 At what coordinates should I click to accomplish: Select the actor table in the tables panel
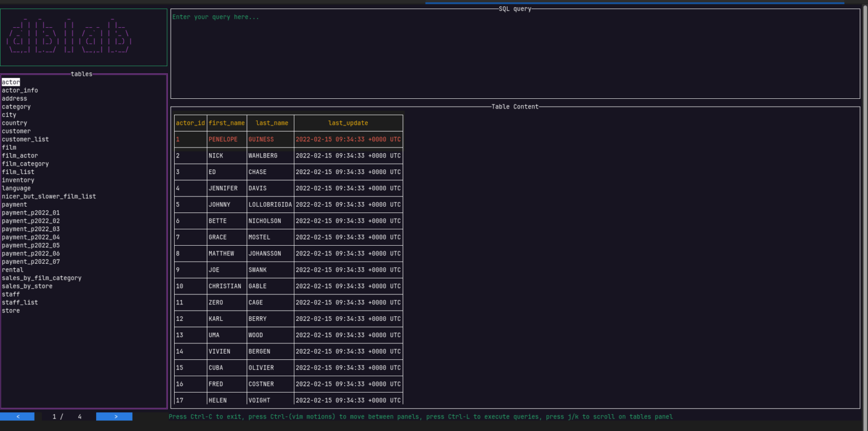[10, 82]
